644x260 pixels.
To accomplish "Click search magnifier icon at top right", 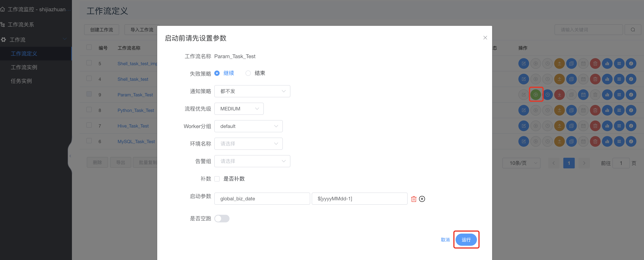I will pos(633,30).
